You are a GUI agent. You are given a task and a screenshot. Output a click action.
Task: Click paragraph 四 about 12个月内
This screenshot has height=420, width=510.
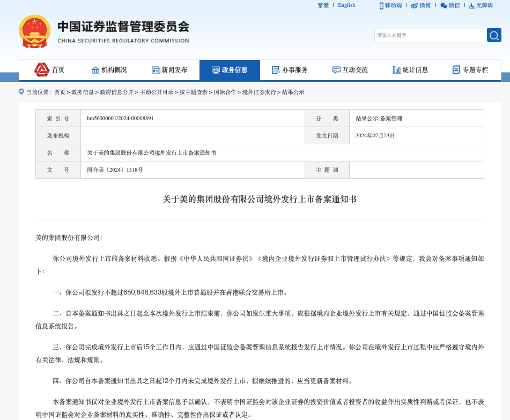202,381
